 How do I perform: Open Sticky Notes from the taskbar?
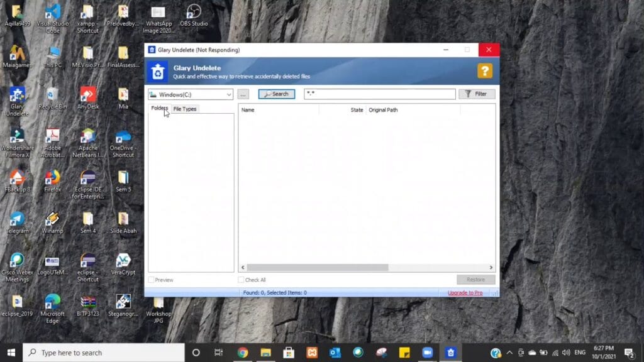pyautogui.click(x=404, y=353)
